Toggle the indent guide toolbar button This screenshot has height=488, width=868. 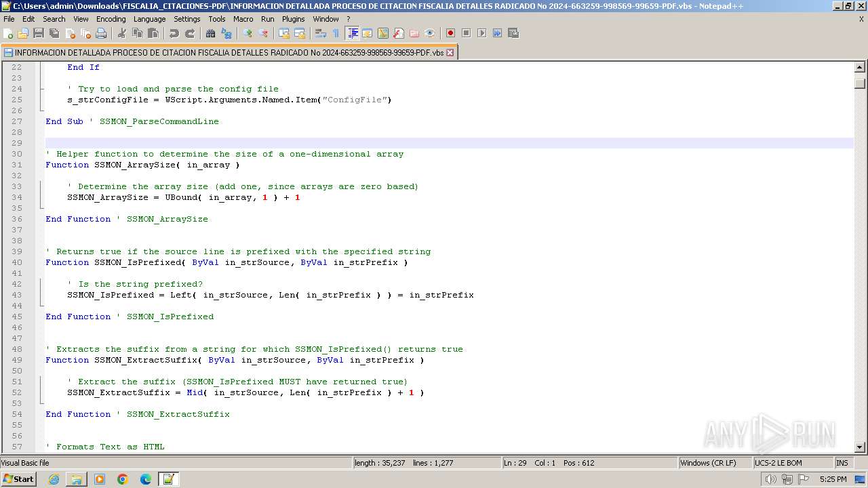click(352, 33)
